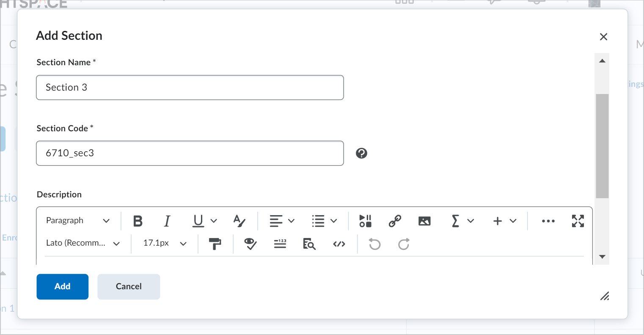Apply bold formatting in the editor
This screenshot has width=644, height=335.
point(138,221)
